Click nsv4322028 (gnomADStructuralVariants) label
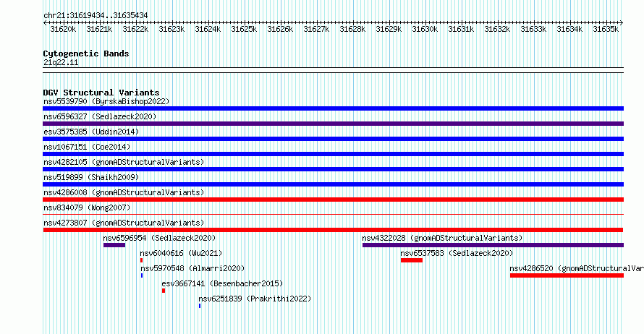 coord(442,238)
